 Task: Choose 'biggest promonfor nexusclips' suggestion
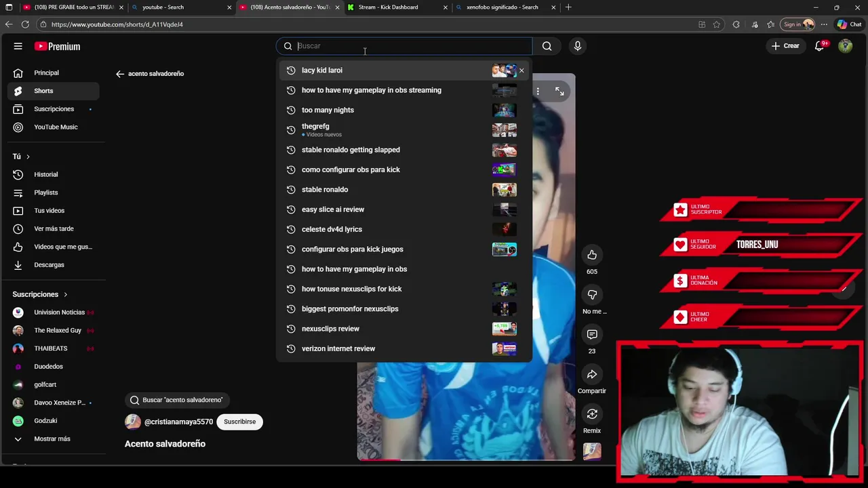point(404,309)
